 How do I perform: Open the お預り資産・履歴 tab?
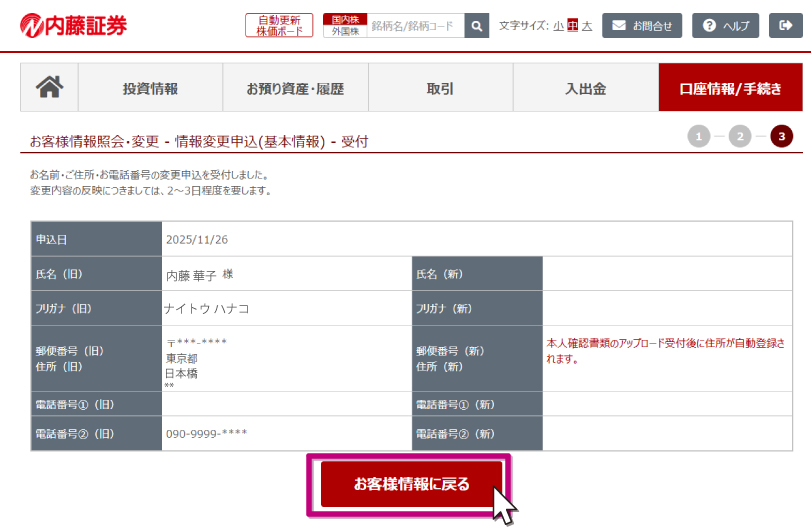pos(295,88)
